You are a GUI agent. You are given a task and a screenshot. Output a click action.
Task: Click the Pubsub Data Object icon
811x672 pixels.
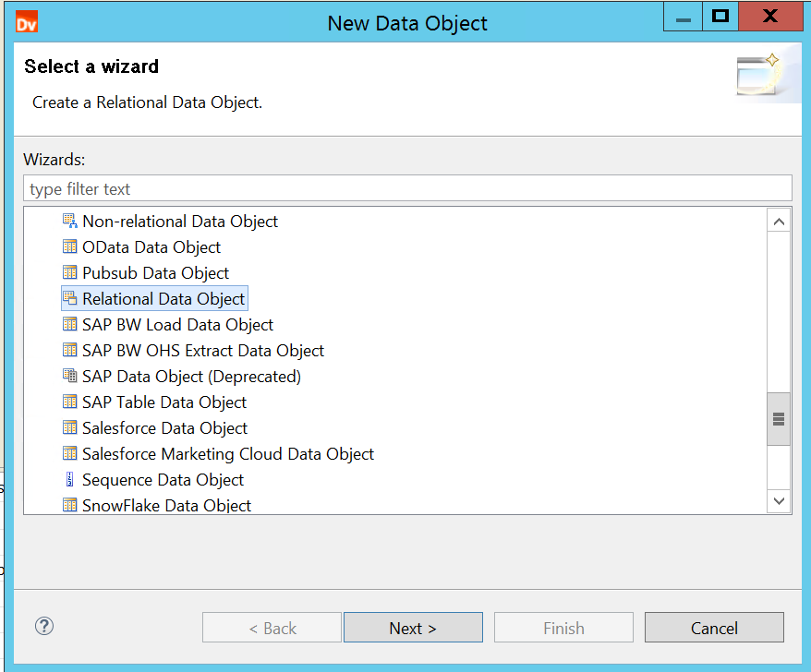coord(69,273)
